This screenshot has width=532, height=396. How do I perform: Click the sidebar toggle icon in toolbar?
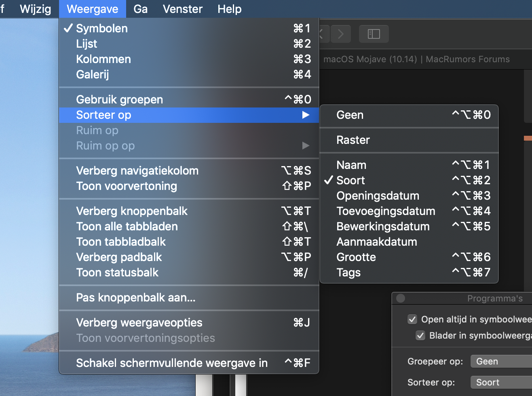pos(374,34)
